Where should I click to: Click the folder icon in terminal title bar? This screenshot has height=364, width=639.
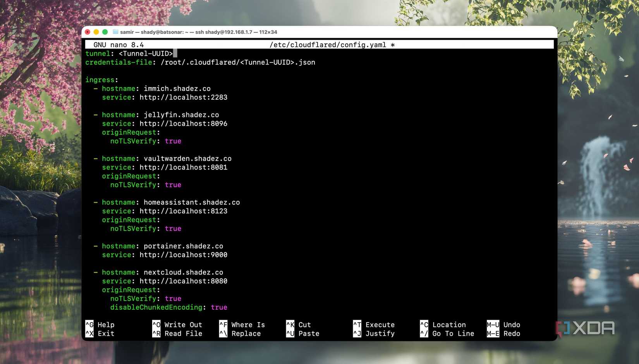[x=115, y=32]
